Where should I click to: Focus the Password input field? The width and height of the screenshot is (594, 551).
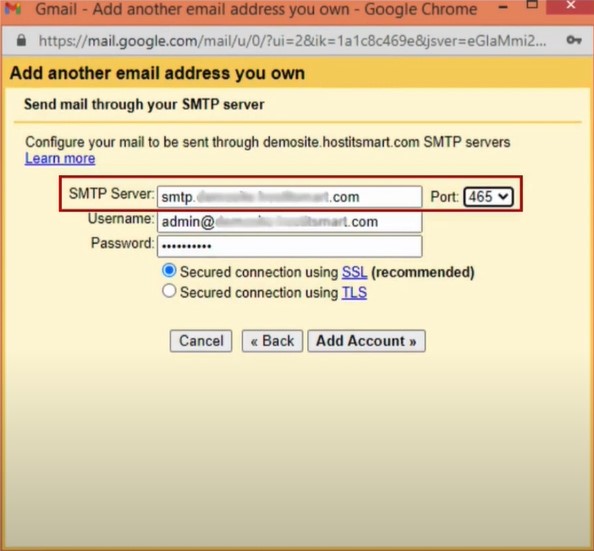pos(289,246)
